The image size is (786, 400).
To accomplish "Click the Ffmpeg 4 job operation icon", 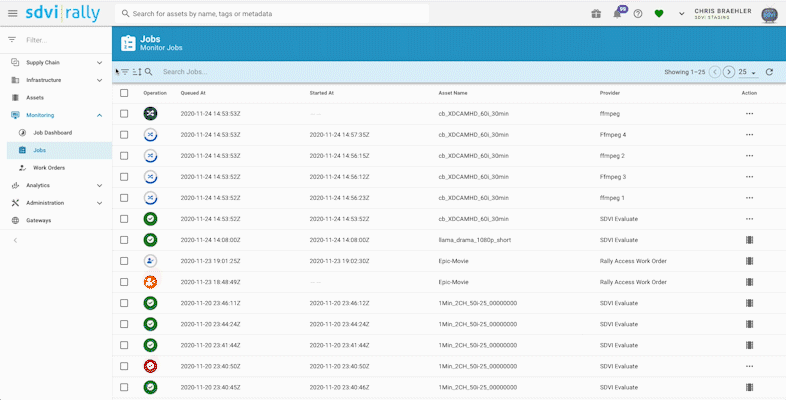I will pos(150,134).
